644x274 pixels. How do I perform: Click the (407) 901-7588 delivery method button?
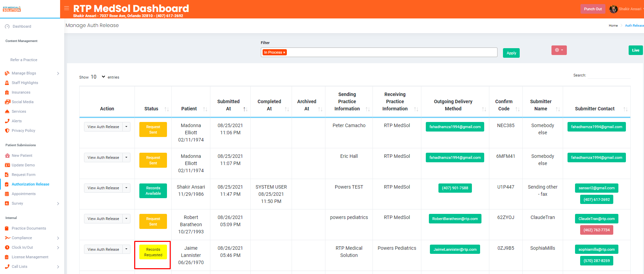click(x=455, y=188)
